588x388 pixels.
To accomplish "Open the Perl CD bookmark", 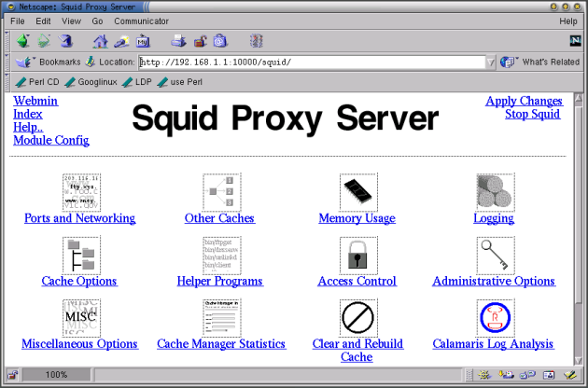I will 36,82.
